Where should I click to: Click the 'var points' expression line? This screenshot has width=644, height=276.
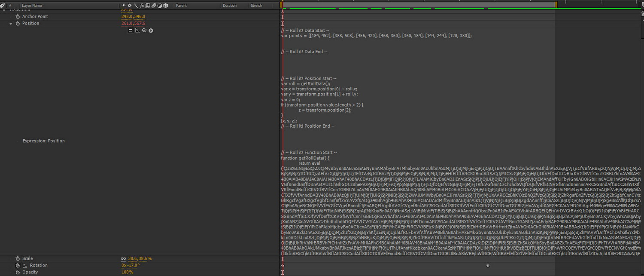click(x=377, y=36)
